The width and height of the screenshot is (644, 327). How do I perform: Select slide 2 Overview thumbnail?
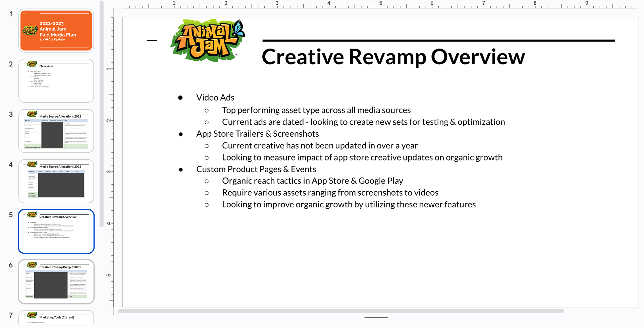56,81
